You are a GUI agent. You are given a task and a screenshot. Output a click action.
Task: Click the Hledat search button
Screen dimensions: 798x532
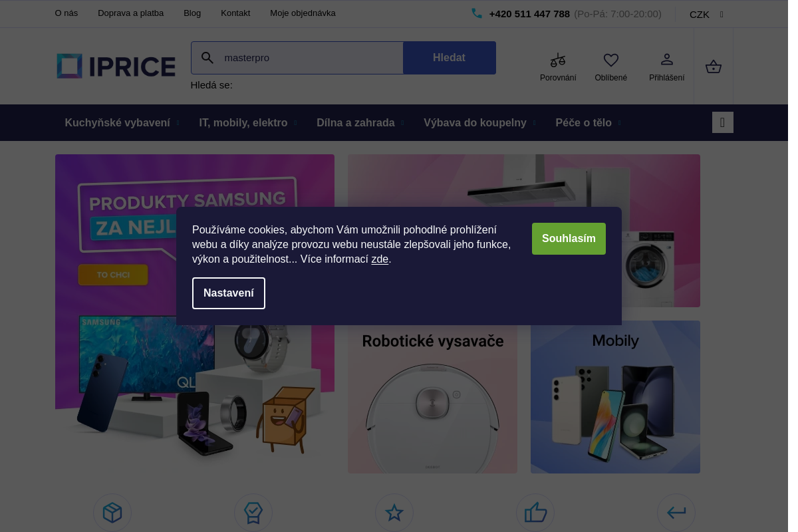[450, 58]
